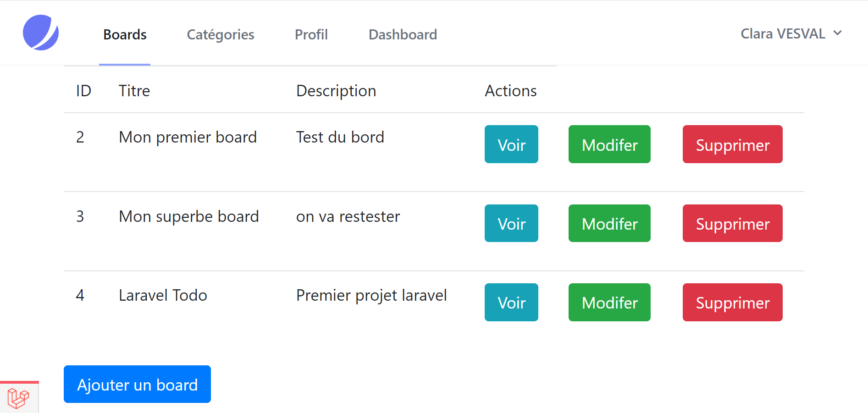
Task: Expand the Clara VESVAL user dropdown
Action: point(791,33)
